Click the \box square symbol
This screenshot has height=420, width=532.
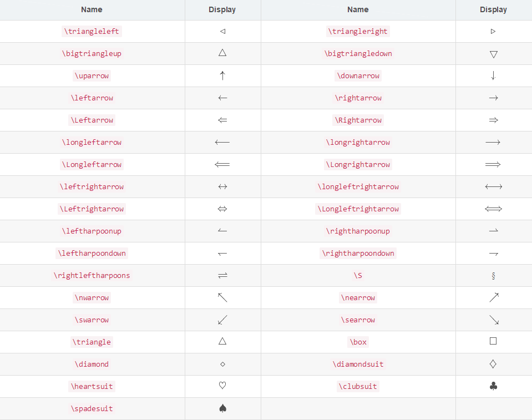click(x=493, y=341)
